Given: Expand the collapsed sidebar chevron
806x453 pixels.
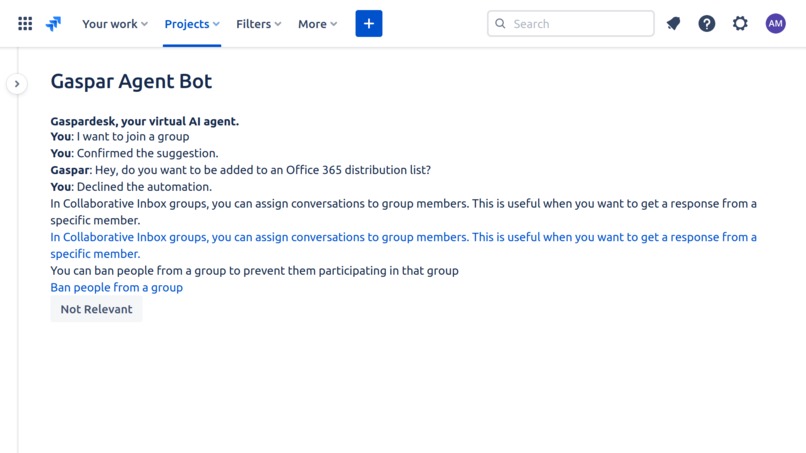Looking at the screenshot, I should tap(17, 84).
